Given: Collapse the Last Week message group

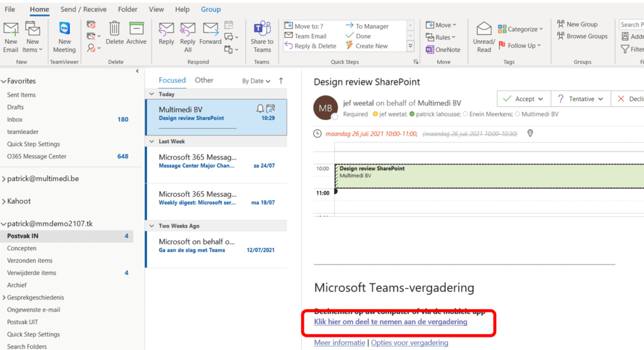Looking at the screenshot, I should (x=152, y=141).
